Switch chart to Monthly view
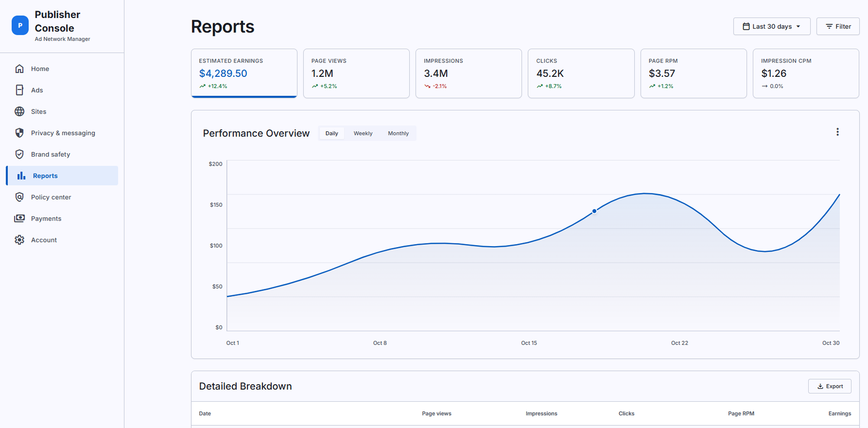This screenshot has height=428, width=868. click(x=398, y=133)
